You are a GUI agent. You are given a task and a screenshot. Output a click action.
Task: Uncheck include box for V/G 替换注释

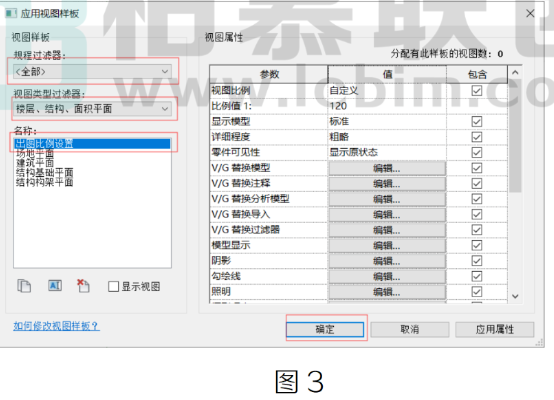(x=477, y=183)
